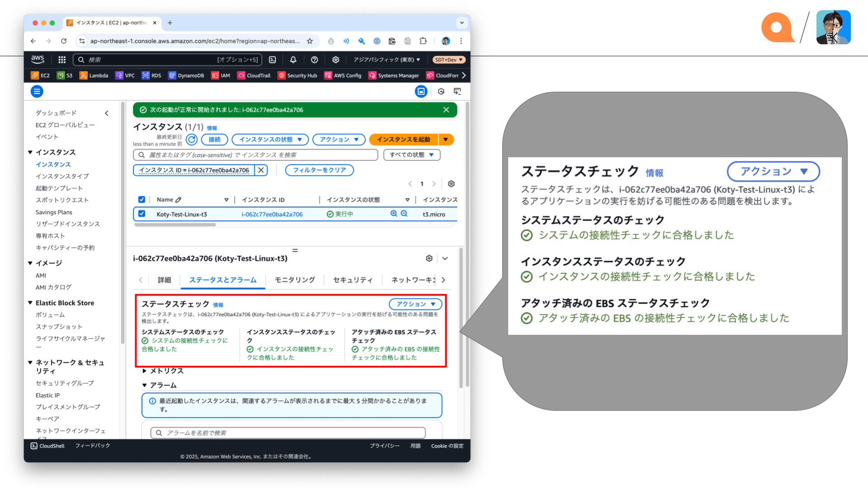This screenshot has width=868, height=488.
Task: Dismiss the green launch success banner
Action: pos(446,110)
